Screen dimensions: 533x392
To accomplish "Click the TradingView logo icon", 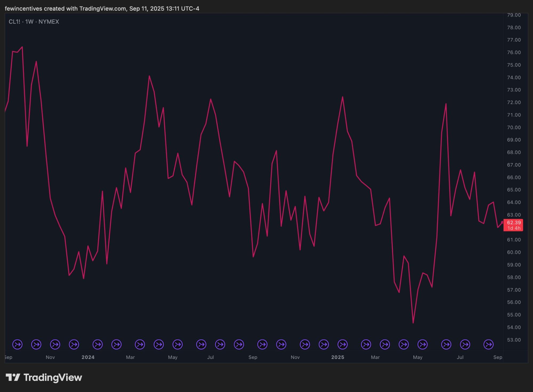I will (13, 377).
